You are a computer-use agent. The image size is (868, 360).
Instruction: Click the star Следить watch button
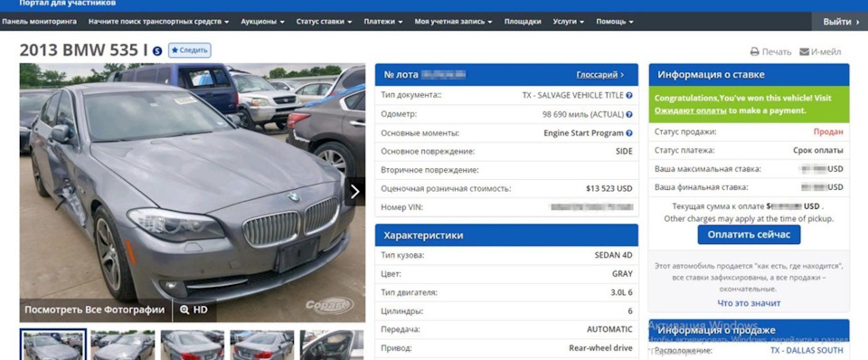pyautogui.click(x=189, y=51)
